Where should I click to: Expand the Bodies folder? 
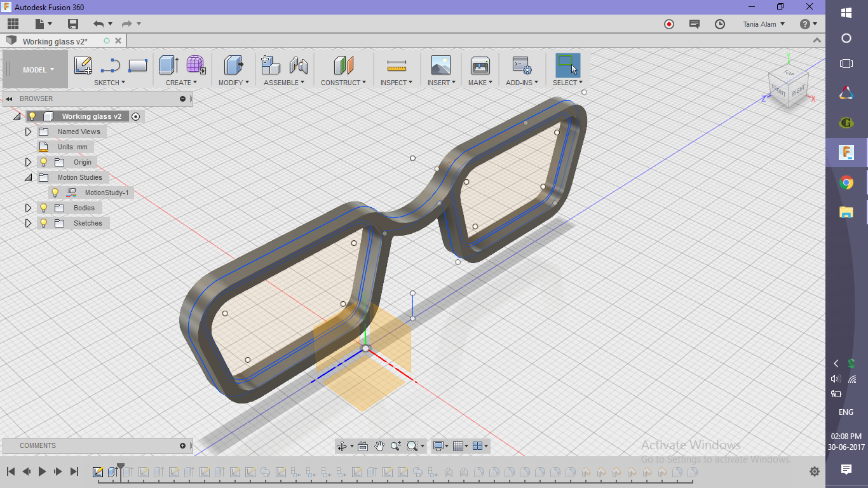(28, 208)
